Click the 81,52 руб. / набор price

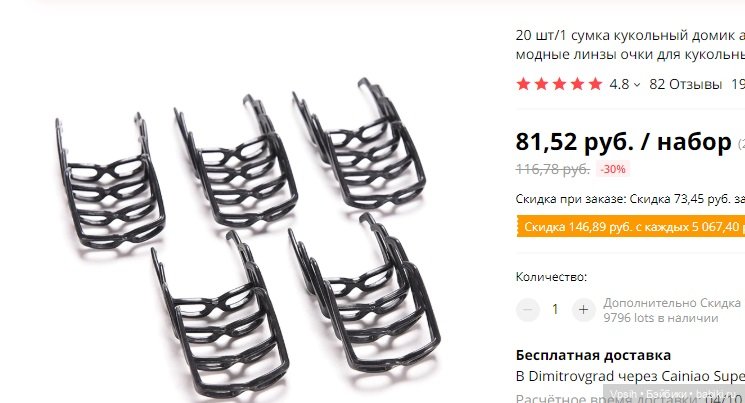[x=623, y=142]
